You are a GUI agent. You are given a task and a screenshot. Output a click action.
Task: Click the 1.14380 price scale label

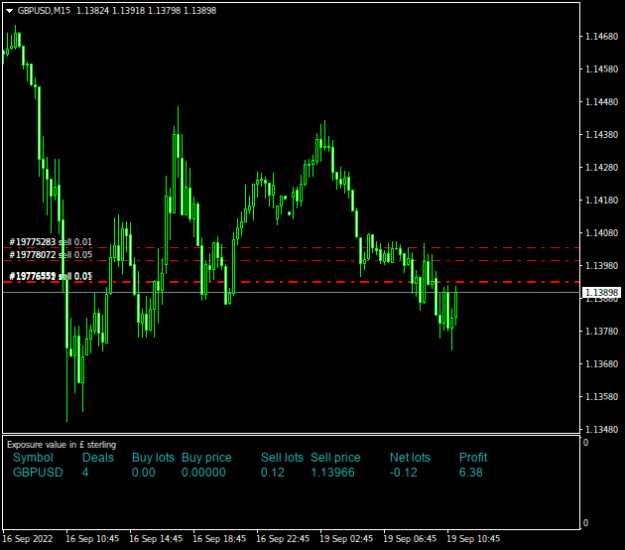601,135
